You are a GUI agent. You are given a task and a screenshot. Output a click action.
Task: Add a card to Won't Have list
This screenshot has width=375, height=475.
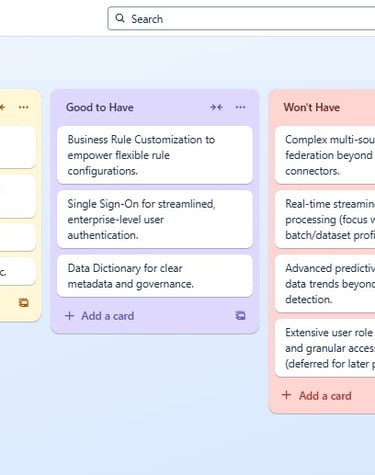[317, 395]
